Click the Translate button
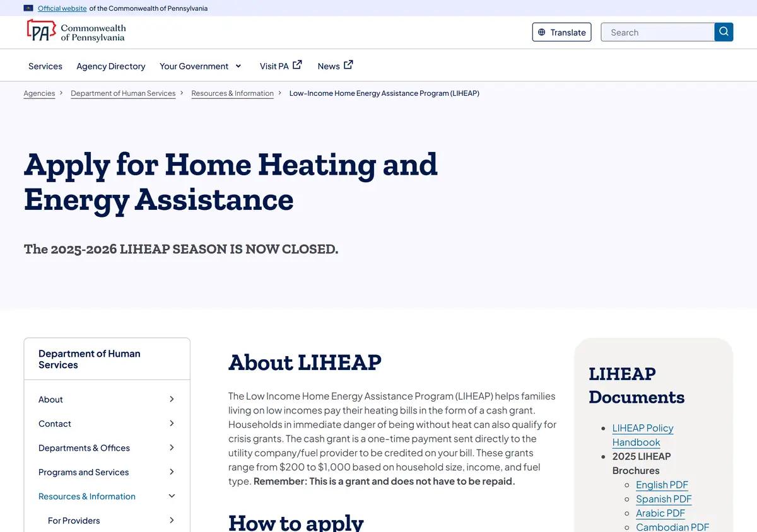This screenshot has height=532, width=757. coord(561,32)
